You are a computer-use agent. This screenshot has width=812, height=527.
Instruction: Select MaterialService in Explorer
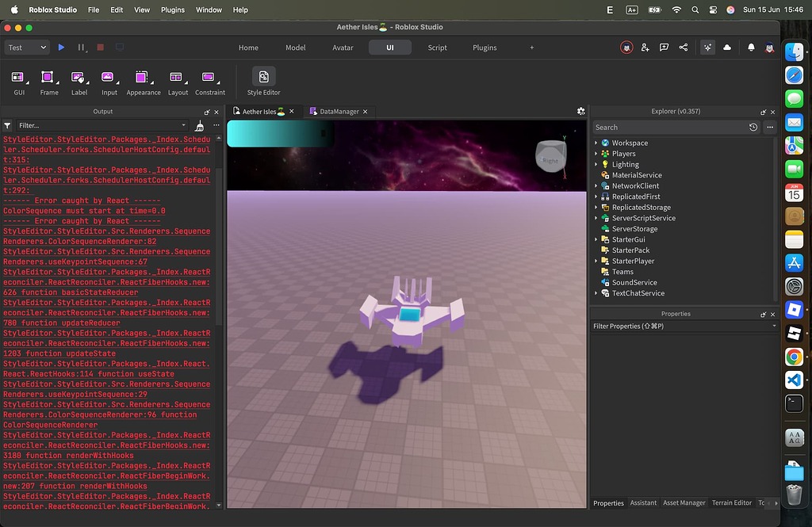pos(637,175)
